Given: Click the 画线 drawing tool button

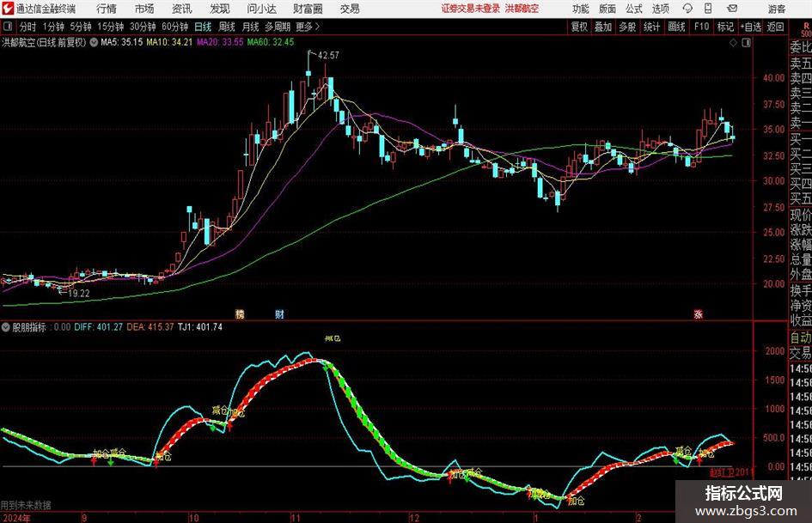Looking at the screenshot, I should tap(676, 27).
